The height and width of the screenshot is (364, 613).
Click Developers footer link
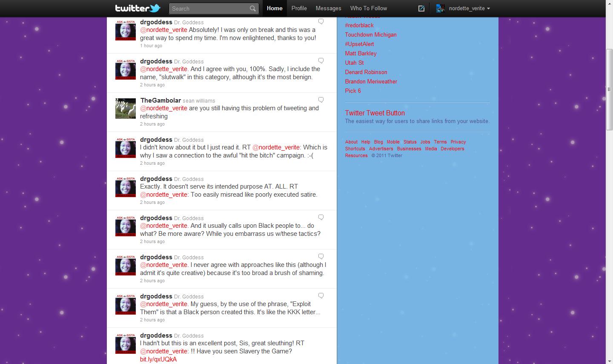coord(453,149)
